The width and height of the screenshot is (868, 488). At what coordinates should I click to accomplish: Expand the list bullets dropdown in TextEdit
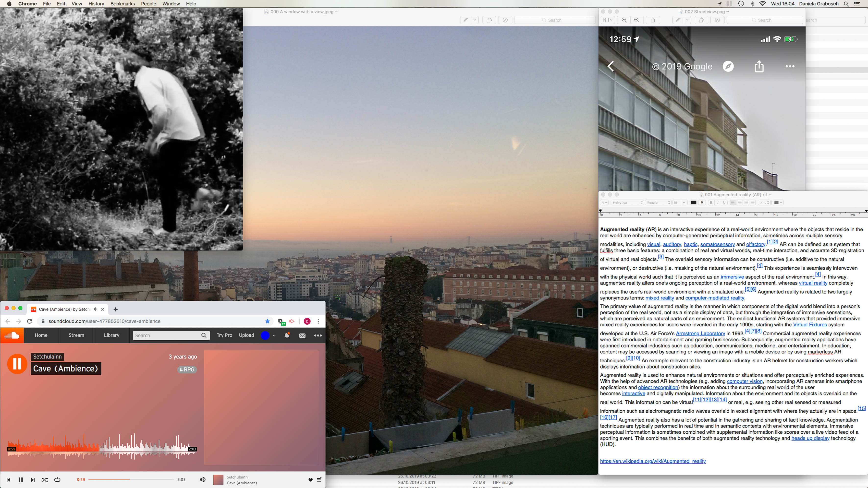pos(778,203)
